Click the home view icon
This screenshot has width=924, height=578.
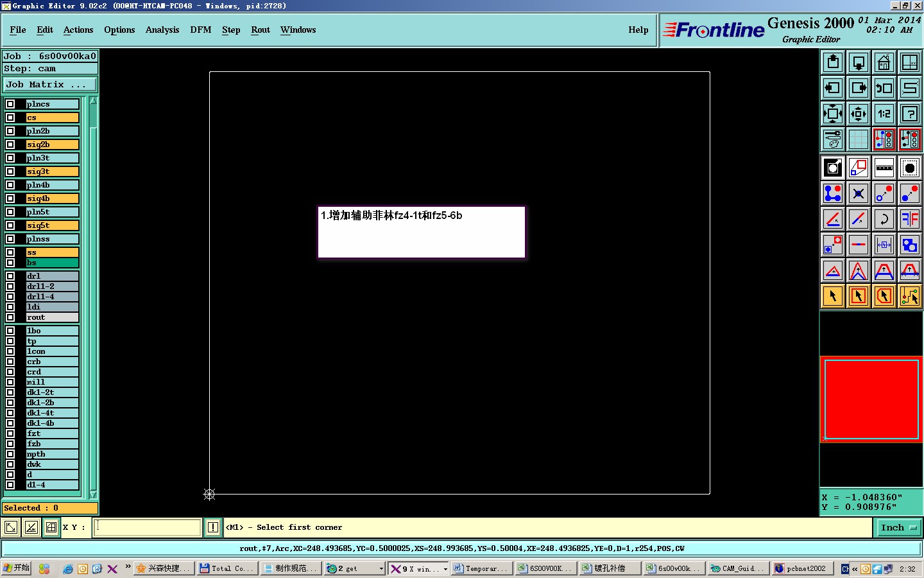point(884,62)
